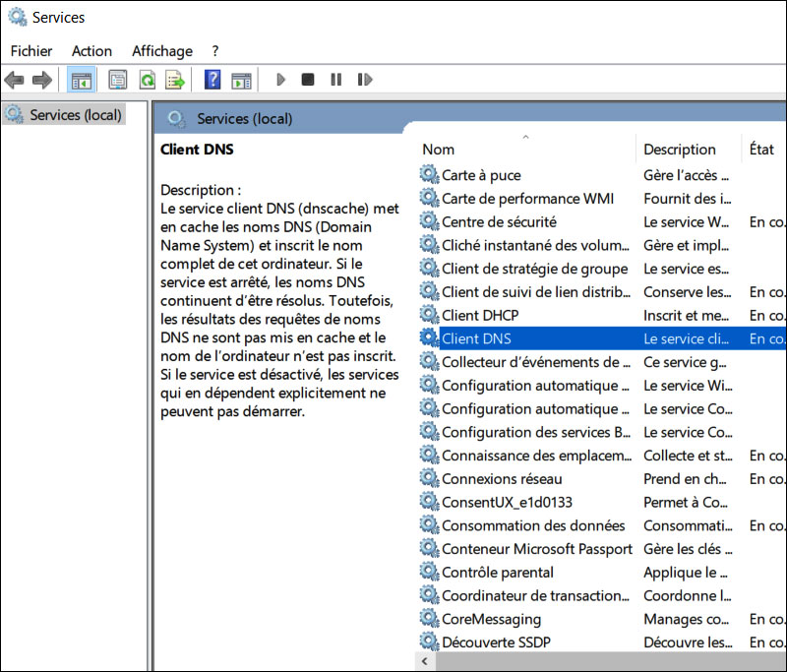Image resolution: width=787 pixels, height=672 pixels.
Task: Select the Carte de performance WMI service
Action: (x=527, y=199)
